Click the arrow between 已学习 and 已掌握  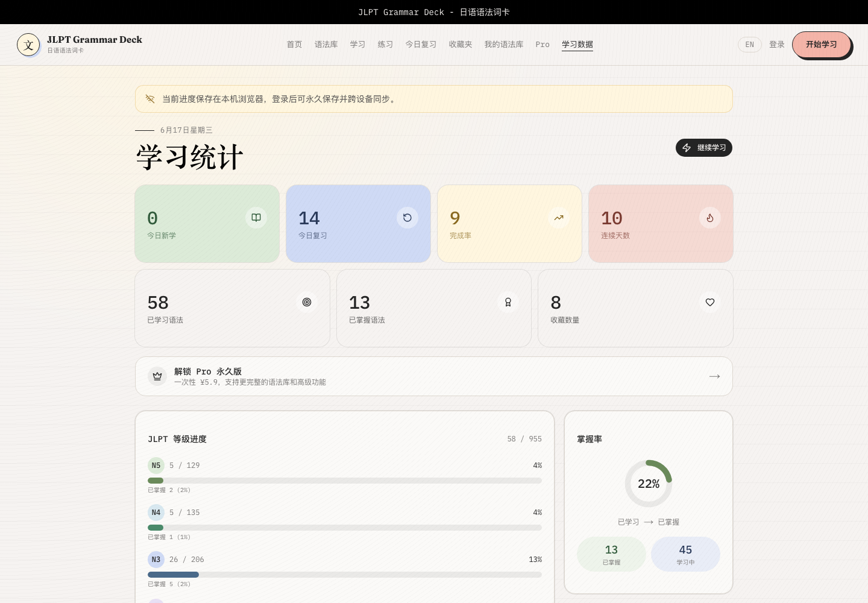click(x=649, y=522)
